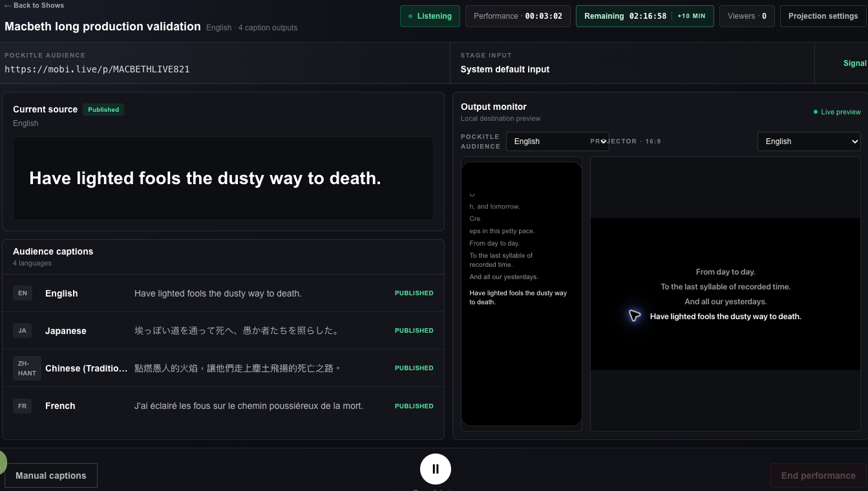Viewport: 868px width, 491px height.
Task: Select the Chinese (Traditional) caption row
Action: pos(223,368)
